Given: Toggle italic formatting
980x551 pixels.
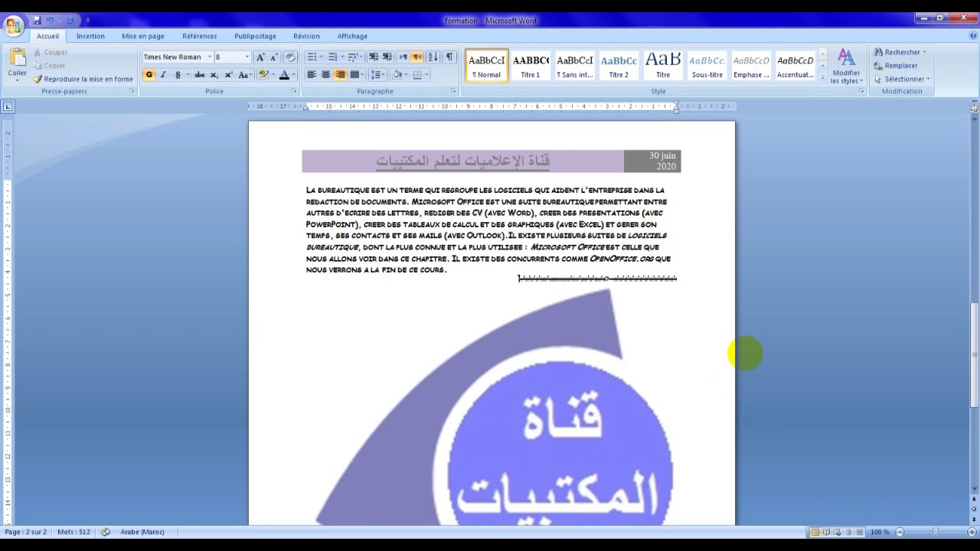Looking at the screenshot, I should pyautogui.click(x=163, y=74).
